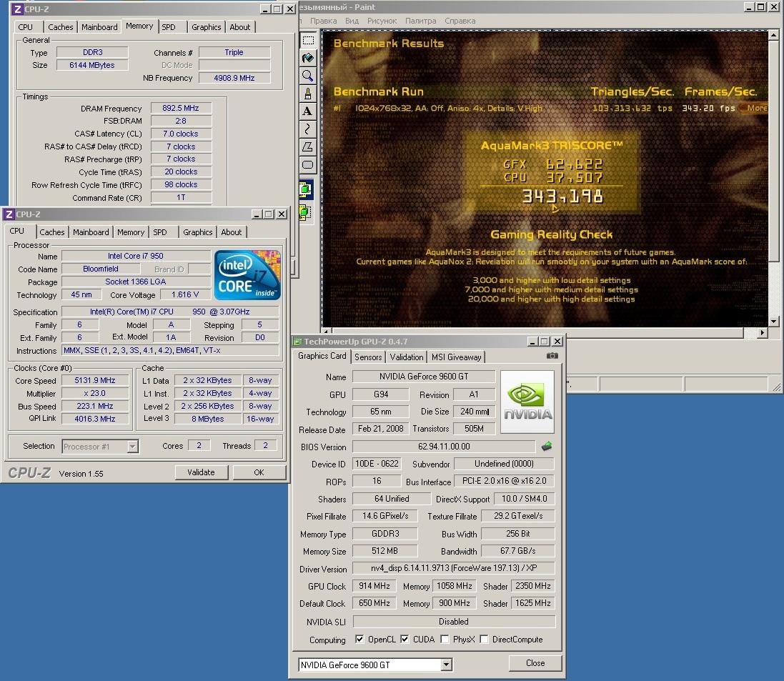Click the DRAM Frequency 892.5 MHz value
The width and height of the screenshot is (784, 681).
[x=181, y=108]
